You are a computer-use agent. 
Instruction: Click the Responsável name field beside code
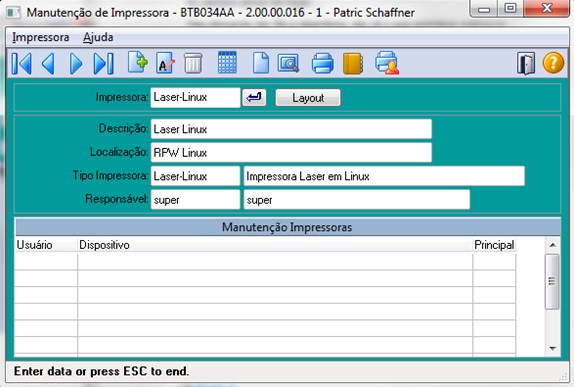click(x=357, y=200)
